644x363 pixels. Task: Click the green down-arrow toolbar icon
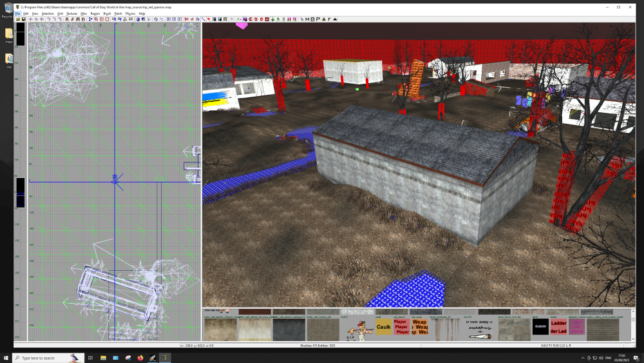coord(272,19)
